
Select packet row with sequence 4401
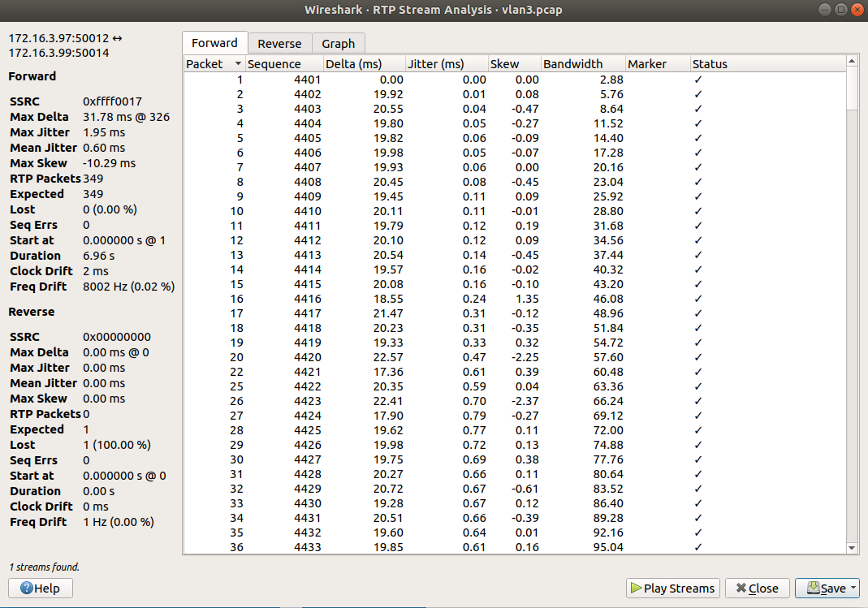click(515, 80)
